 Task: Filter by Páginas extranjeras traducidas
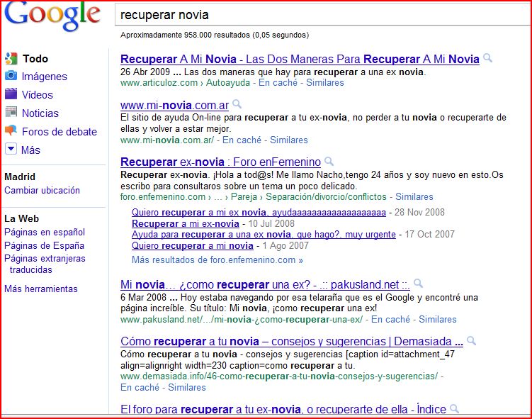45,264
